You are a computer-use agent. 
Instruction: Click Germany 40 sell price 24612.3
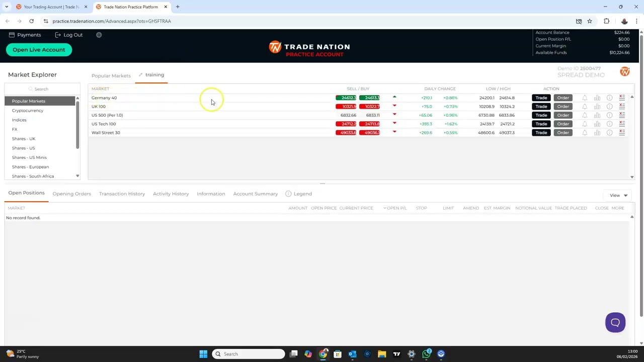pyautogui.click(x=346, y=98)
